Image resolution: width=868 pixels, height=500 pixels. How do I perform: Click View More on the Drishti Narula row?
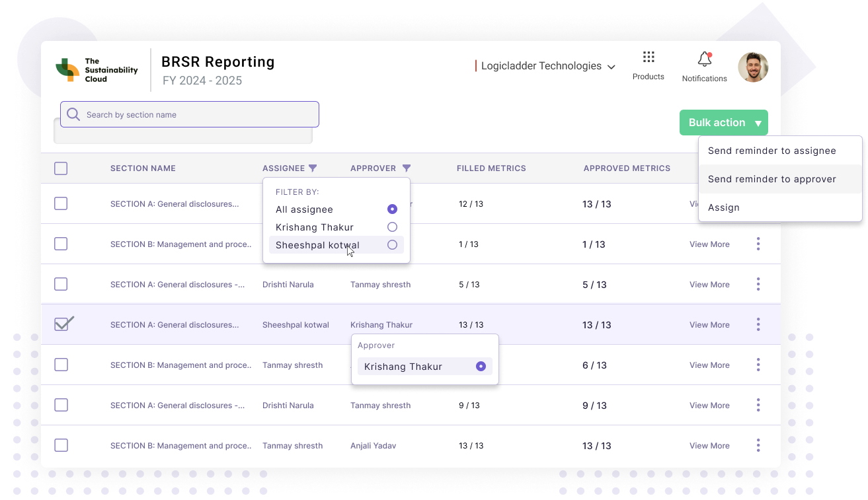pyautogui.click(x=709, y=284)
